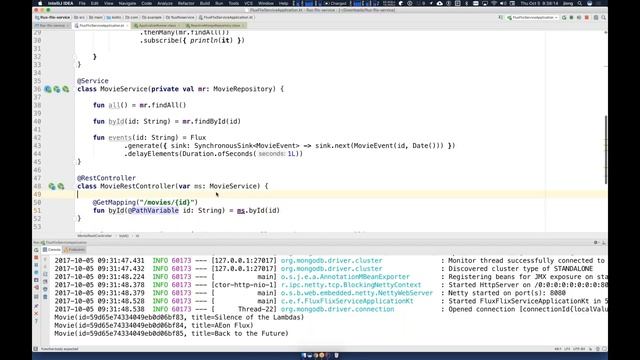Open the Tools menu
Viewport: 640px width, 360px height.
(x=233, y=3)
